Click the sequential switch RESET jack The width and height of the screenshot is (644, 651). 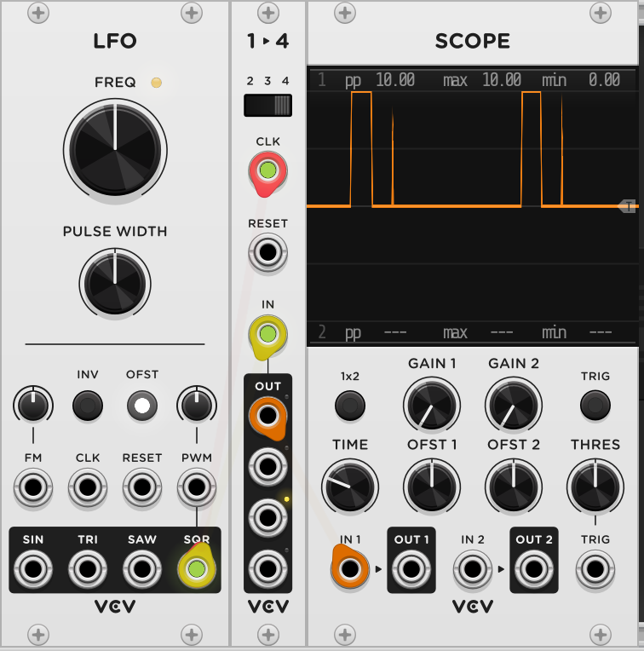(x=267, y=252)
